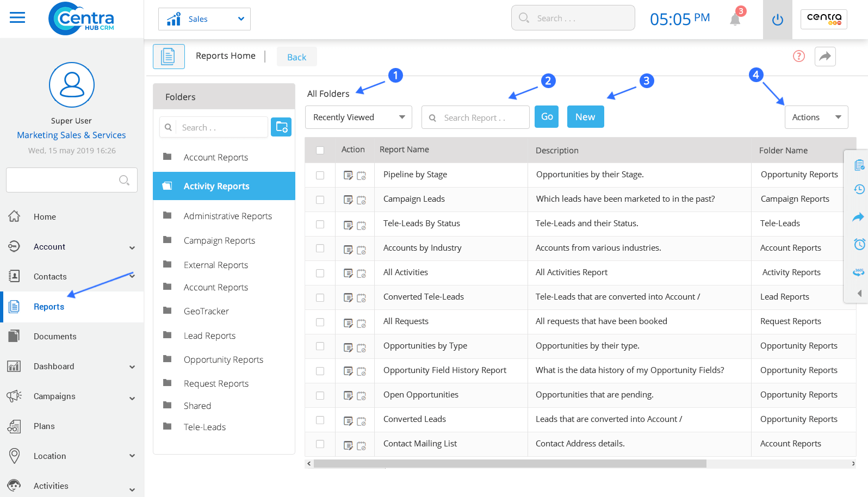868x497 pixels.
Task: Click the schedule icon for Tele-Leads By Status
Action: (361, 225)
